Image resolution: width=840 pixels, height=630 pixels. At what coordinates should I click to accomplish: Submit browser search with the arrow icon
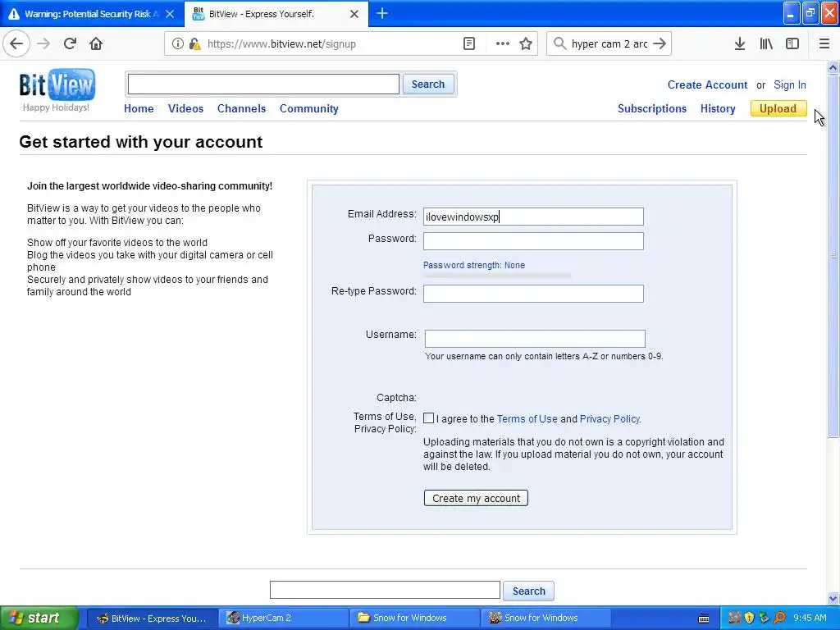[660, 44]
